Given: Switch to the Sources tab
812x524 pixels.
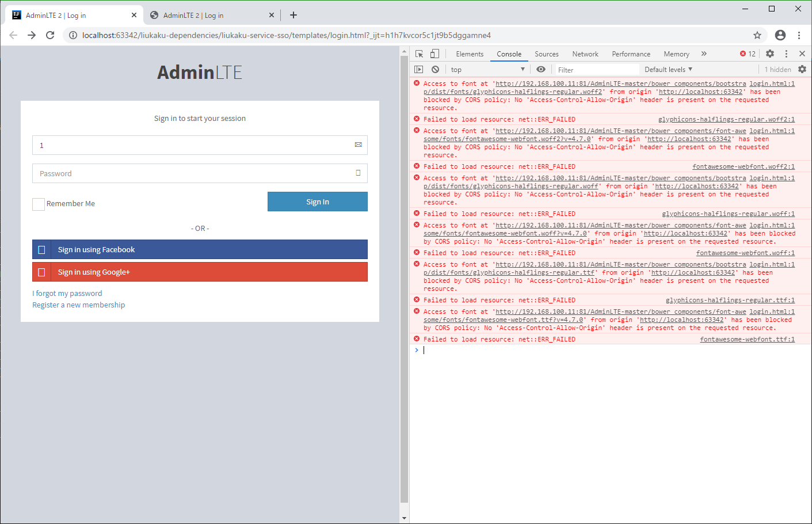Looking at the screenshot, I should (547, 54).
